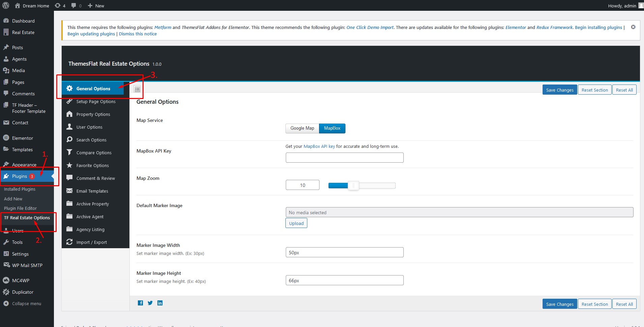Click Dismiss this notice link
The height and width of the screenshot is (327, 644).
[x=138, y=34]
